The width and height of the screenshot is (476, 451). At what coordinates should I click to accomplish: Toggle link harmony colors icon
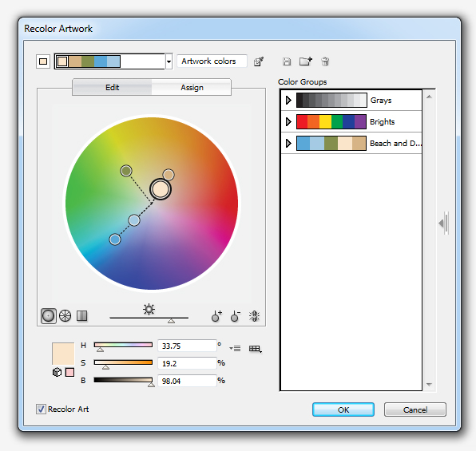255,316
